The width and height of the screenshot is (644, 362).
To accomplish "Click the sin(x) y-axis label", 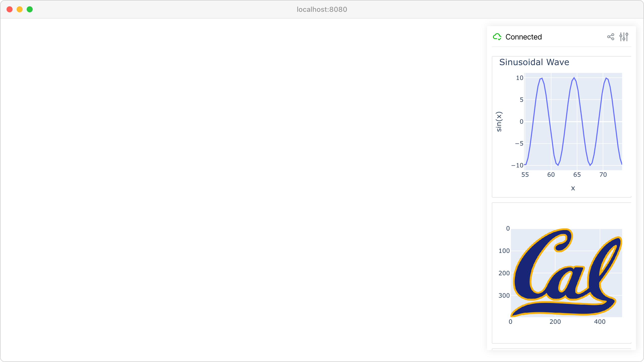I will (x=499, y=122).
